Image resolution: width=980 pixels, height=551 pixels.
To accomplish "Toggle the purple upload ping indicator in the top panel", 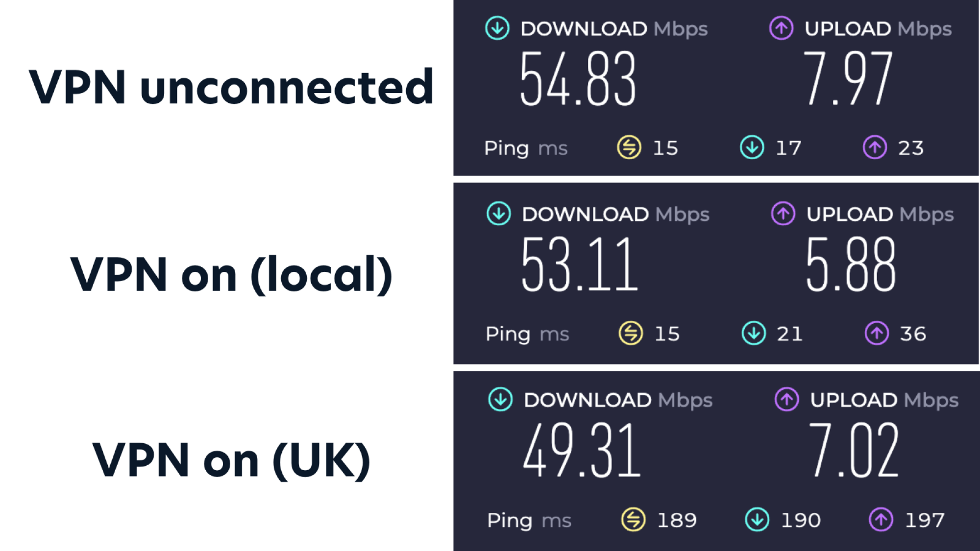I will point(875,148).
